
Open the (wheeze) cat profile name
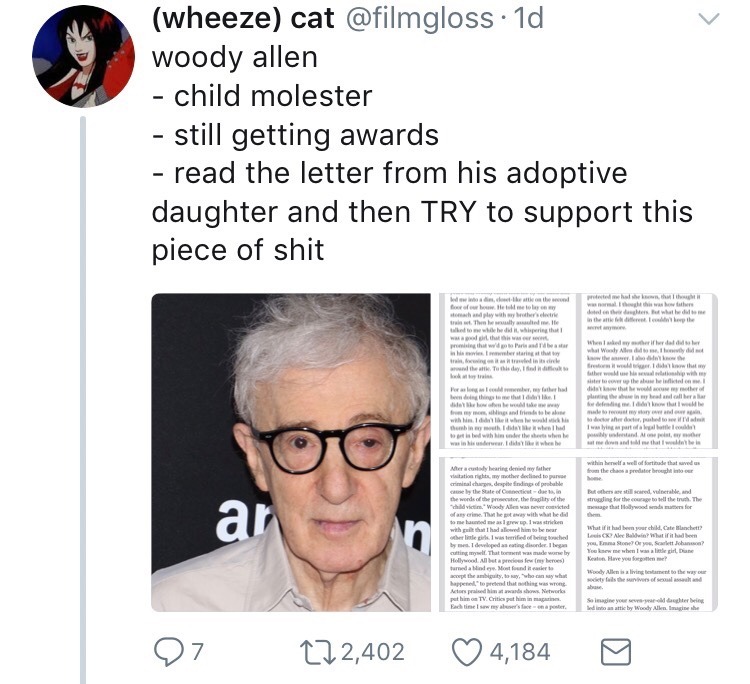click(x=243, y=19)
